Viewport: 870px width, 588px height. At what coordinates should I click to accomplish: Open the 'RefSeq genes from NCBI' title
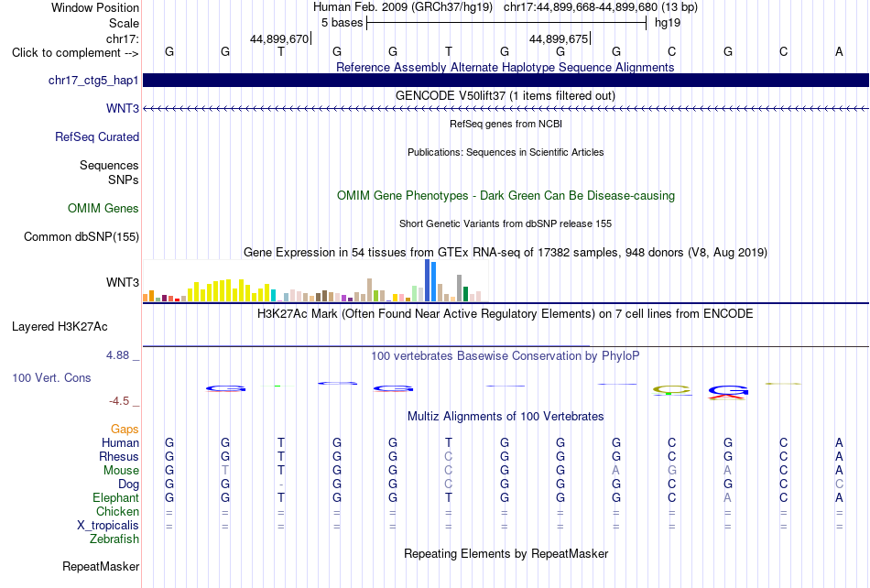pos(506,124)
